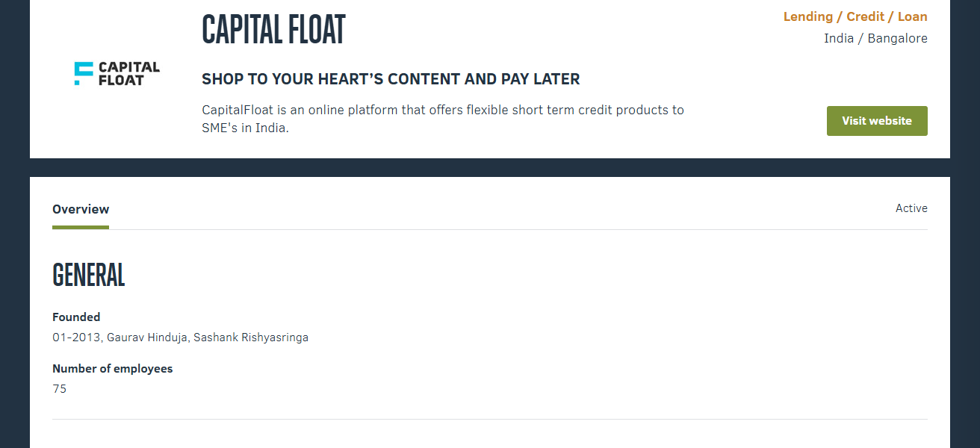The height and width of the screenshot is (448, 980).
Task: Click the green underline beneath Overview
Action: tap(80, 226)
